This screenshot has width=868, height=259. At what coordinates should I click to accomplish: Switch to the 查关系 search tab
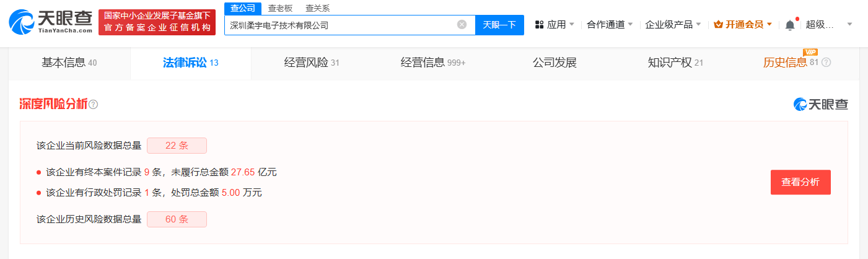317,8
